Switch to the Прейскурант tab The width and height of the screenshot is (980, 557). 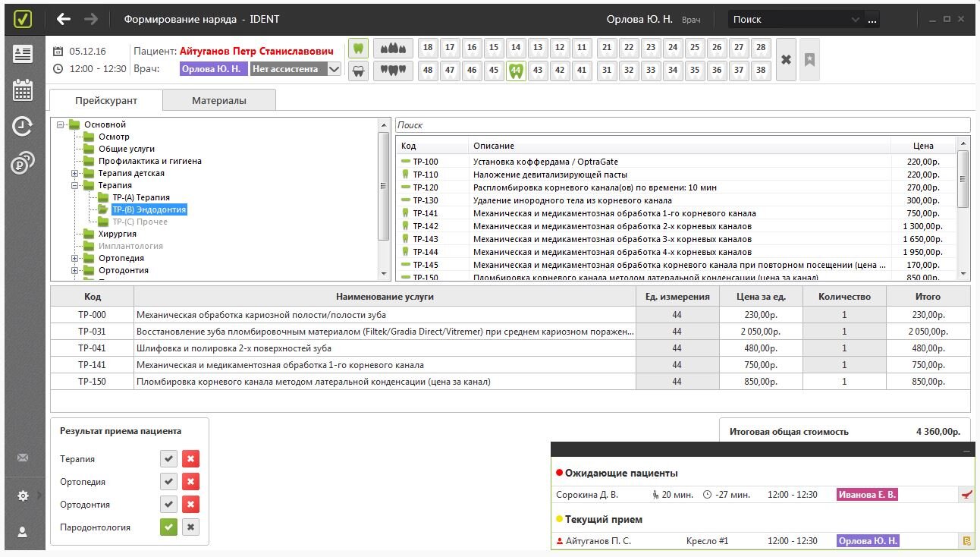[x=106, y=100]
